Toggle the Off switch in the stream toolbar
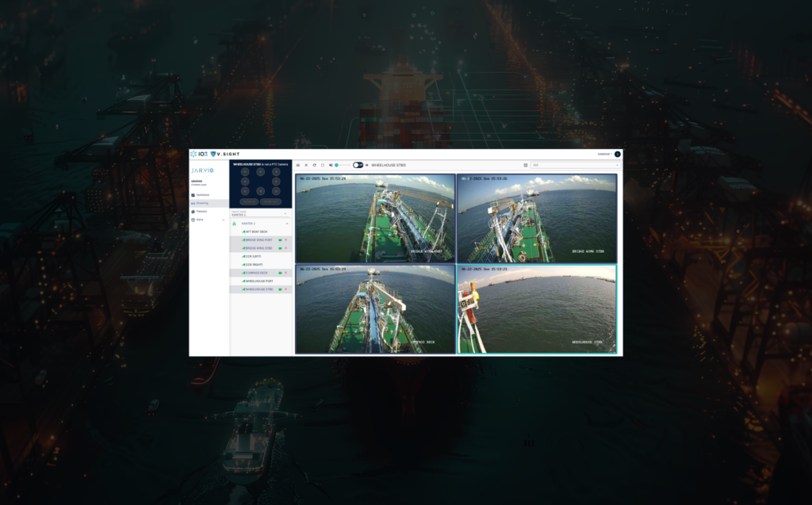The width and height of the screenshot is (812, 505). 358,165
